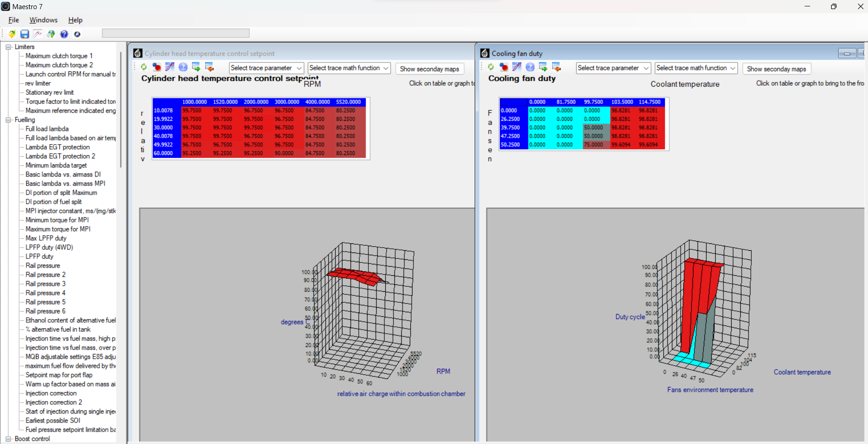This screenshot has height=444, width=868.
Task: Collapse the Fuelling tree node
Action: pyautogui.click(x=8, y=120)
